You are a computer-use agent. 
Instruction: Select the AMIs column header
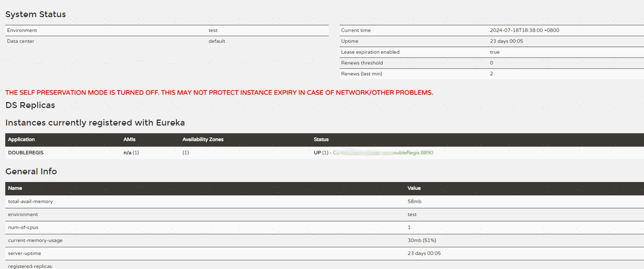[129, 139]
